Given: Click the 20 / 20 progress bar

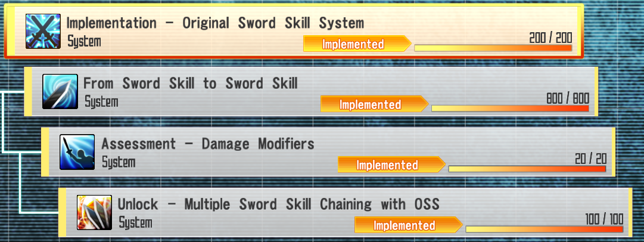Looking at the screenshot, I should (528, 169).
